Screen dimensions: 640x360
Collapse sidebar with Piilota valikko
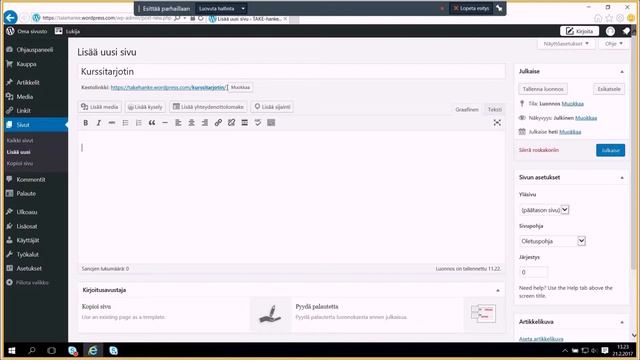(x=32, y=282)
